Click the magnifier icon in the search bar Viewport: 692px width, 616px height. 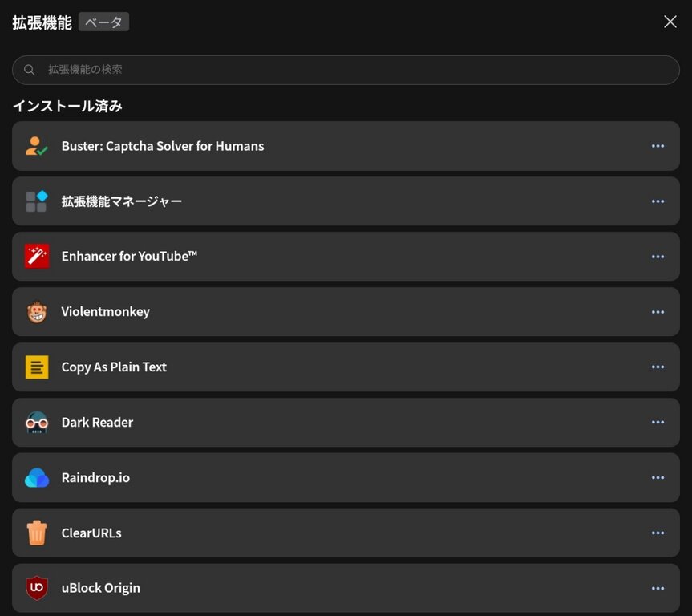point(30,70)
